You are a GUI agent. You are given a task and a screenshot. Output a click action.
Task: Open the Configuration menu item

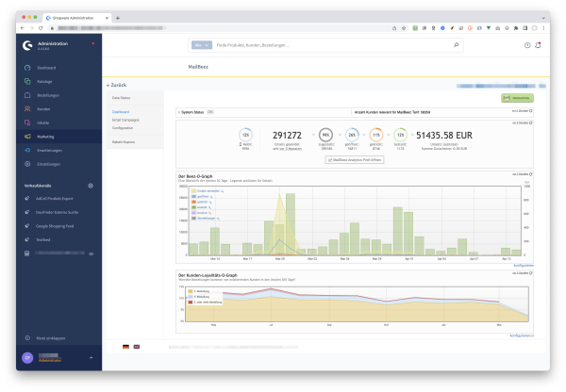click(123, 126)
